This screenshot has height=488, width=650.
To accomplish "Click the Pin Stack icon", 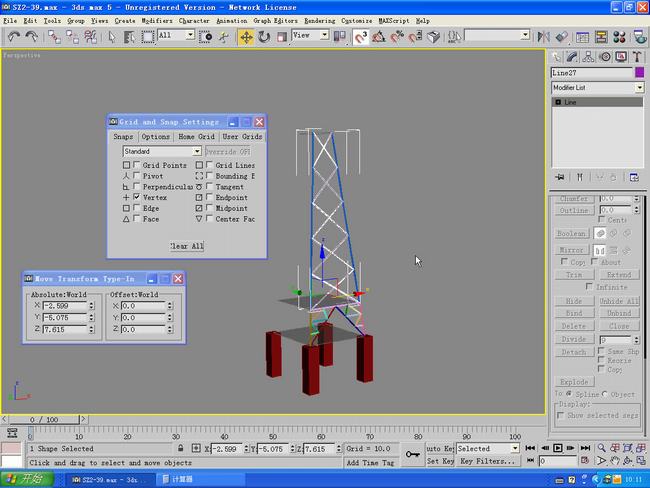I will (x=560, y=177).
